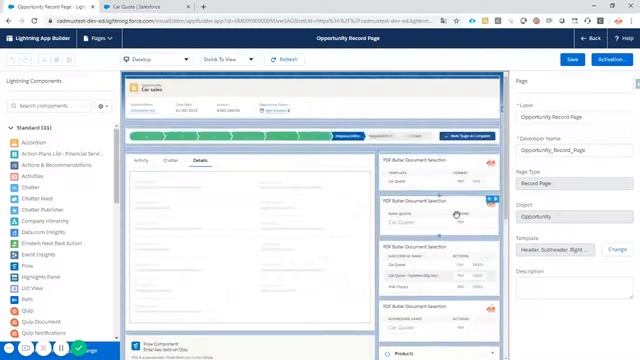Click the browser back arrow
This screenshot has height=360, width=640.
pos(9,21)
